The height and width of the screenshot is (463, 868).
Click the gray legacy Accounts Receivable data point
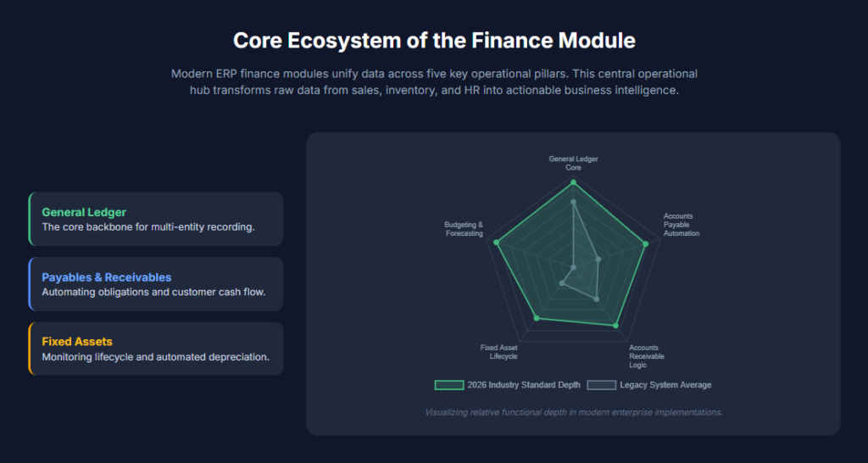point(596,299)
